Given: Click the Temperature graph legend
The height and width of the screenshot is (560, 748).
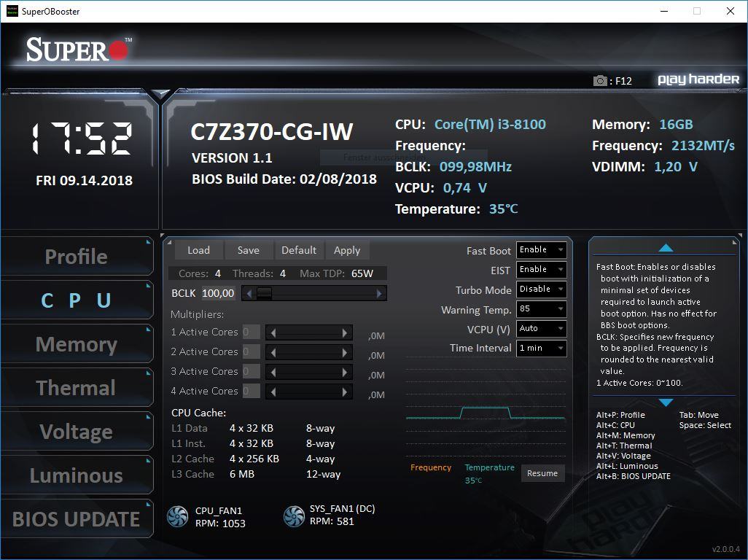Looking at the screenshot, I should click(489, 467).
